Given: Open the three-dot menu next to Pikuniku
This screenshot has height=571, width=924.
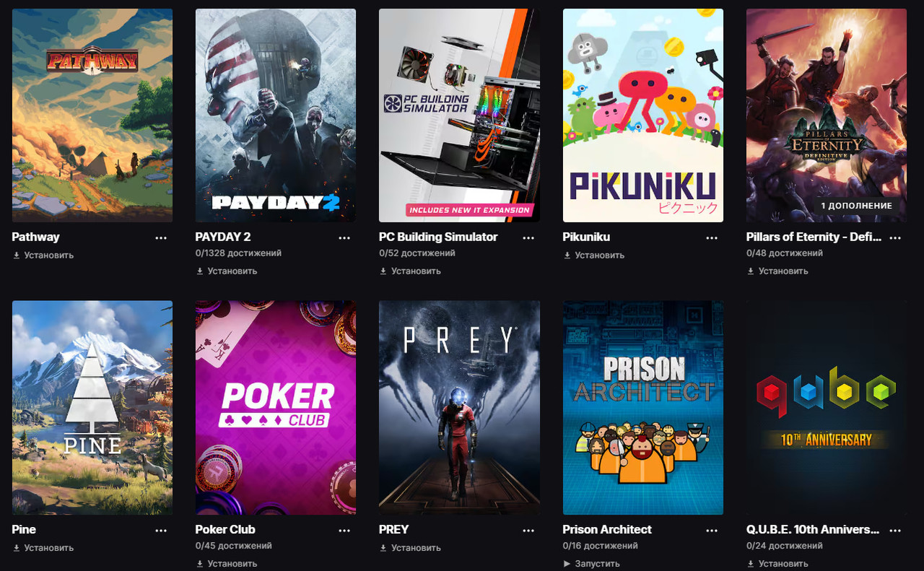Looking at the screenshot, I should click(x=712, y=237).
